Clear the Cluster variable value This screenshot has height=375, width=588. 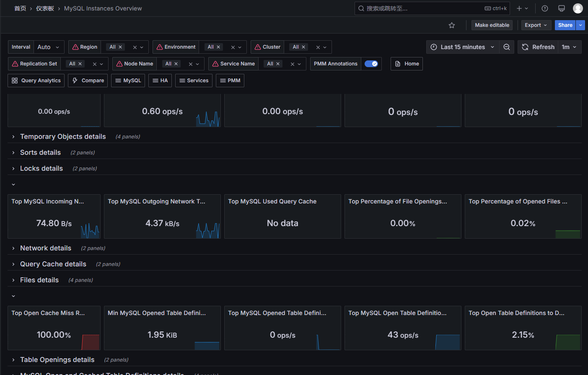pos(318,47)
